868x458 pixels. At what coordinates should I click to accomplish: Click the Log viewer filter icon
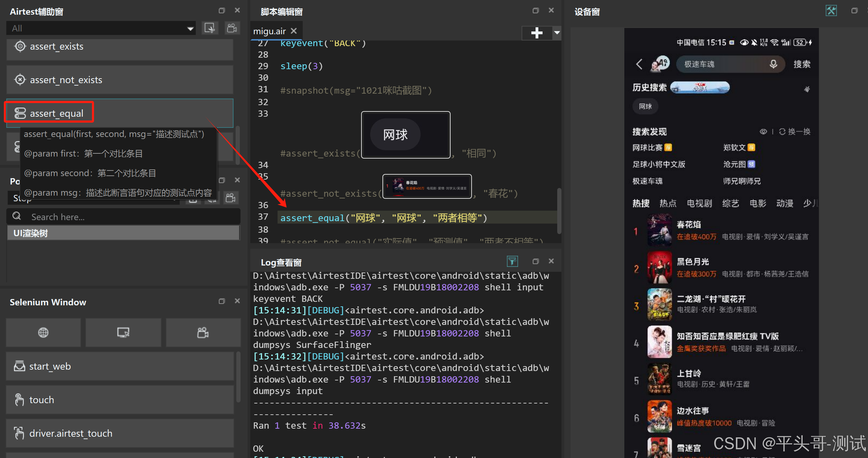click(512, 261)
